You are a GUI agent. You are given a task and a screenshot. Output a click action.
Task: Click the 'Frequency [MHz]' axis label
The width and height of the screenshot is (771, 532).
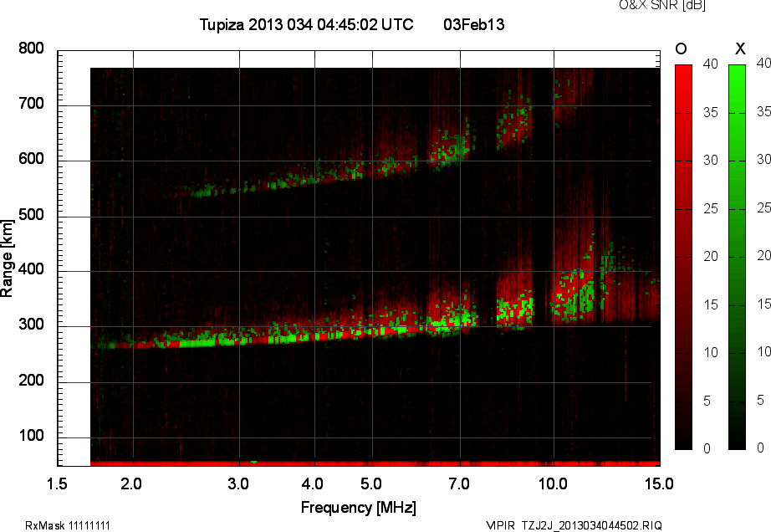(359, 508)
